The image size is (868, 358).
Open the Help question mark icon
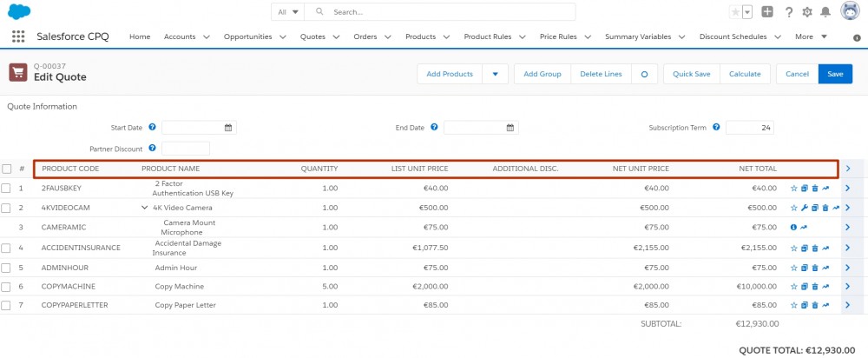[789, 12]
